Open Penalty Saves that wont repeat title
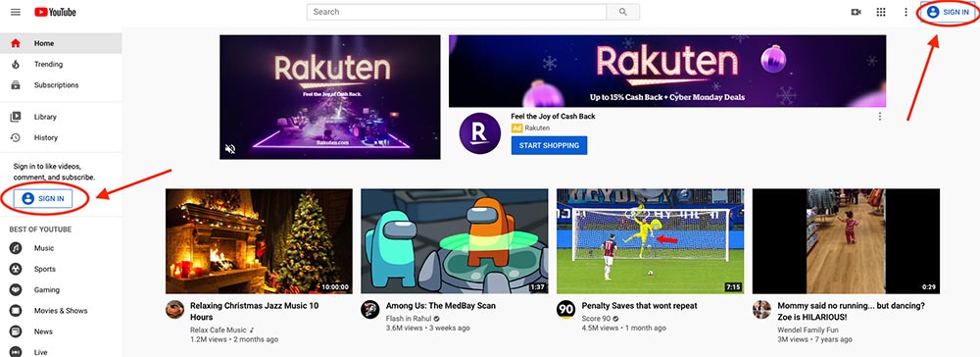The width and height of the screenshot is (980, 357). click(x=639, y=306)
